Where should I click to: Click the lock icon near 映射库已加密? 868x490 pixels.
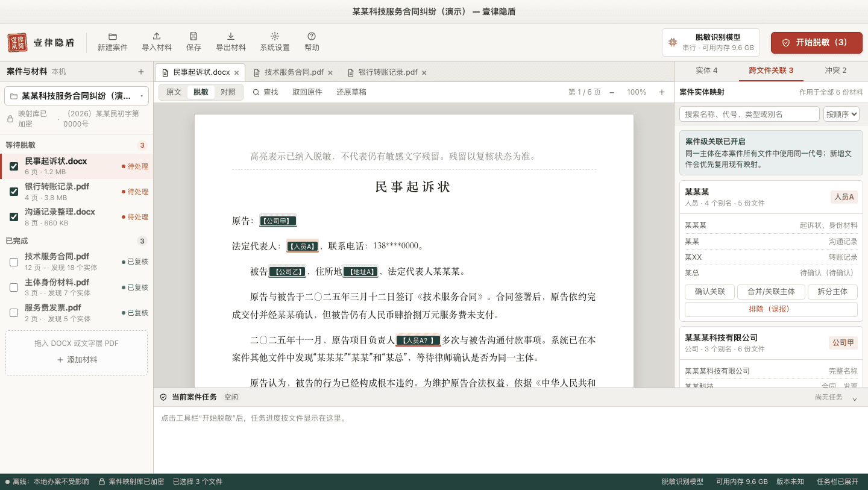[10, 119]
